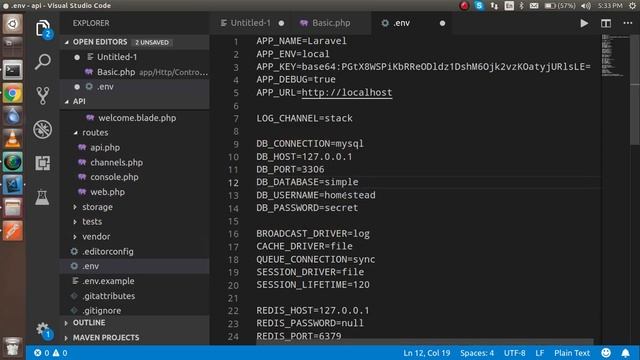Click the Skype tray icon in top bar
Viewport: 640px width, 360px height.
pos(479,5)
